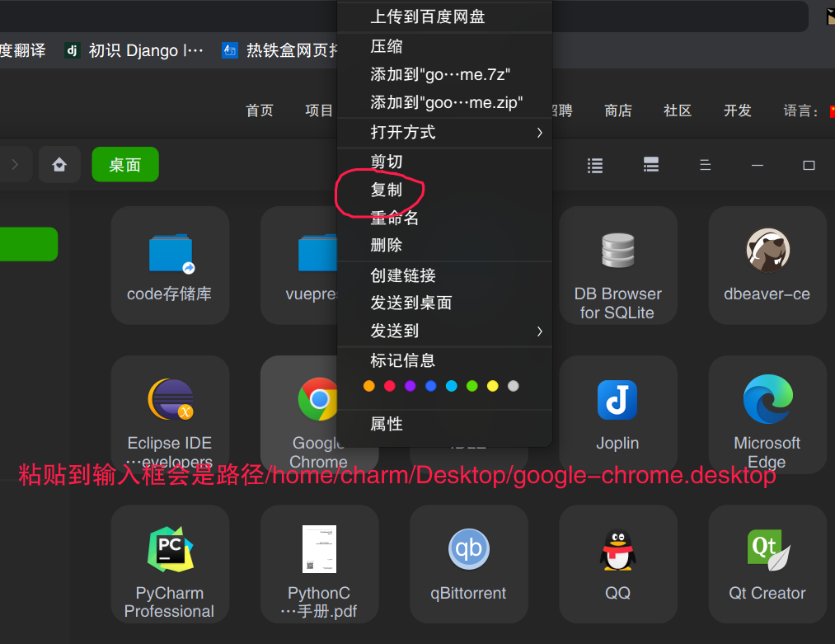Pick the blue tag color
Image resolution: width=835 pixels, height=644 pixels.
[431, 386]
